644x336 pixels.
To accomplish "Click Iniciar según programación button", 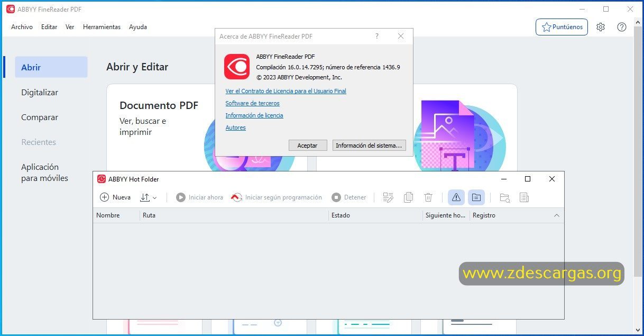I will click(277, 197).
